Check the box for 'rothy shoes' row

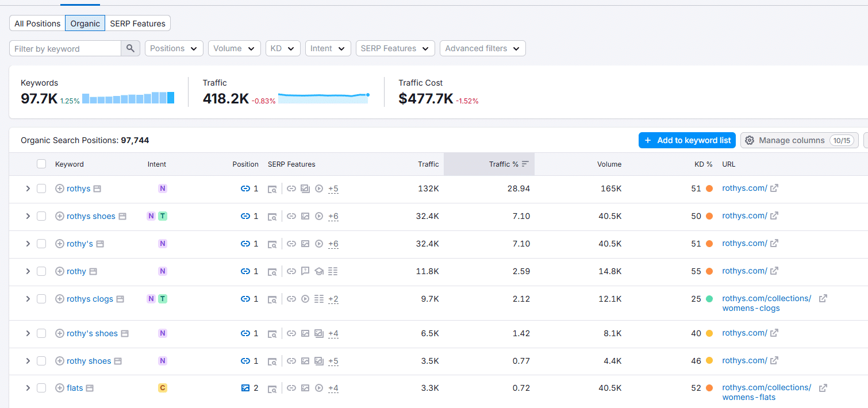[41, 361]
